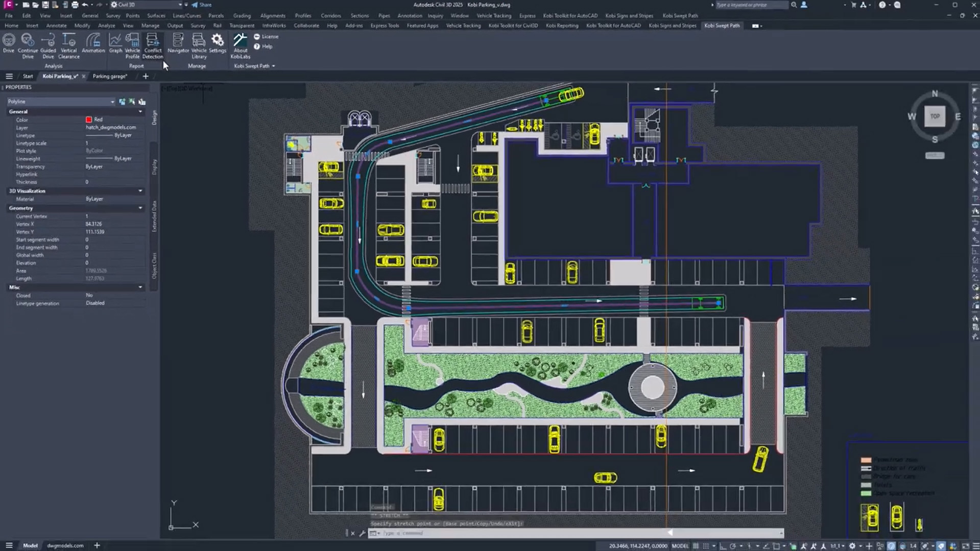Toggle polar tracking in status bar
This screenshot has height=551, width=980.
coord(733,546)
